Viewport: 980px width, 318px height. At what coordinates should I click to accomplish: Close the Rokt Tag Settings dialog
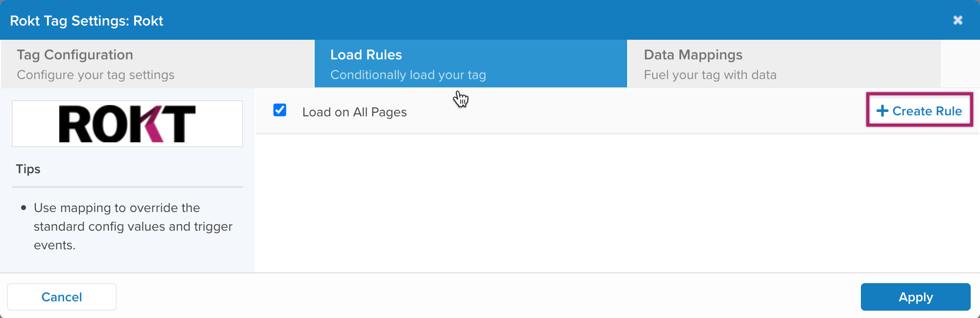click(x=957, y=20)
